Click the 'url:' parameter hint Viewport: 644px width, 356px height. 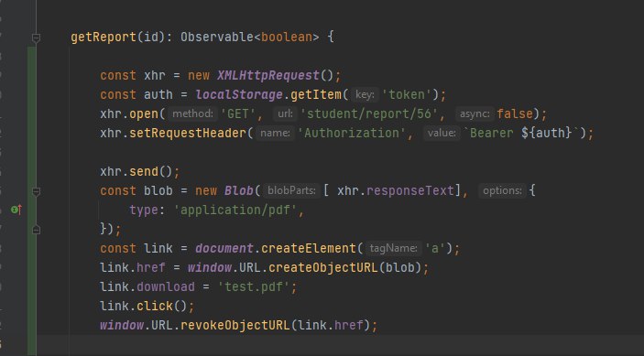tap(285, 113)
